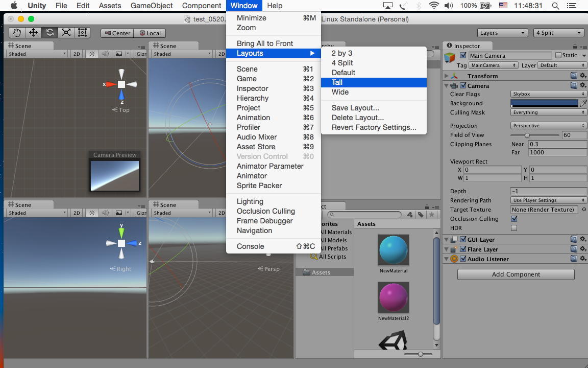Image resolution: width=588 pixels, height=368 pixels.
Task: Select the Rotate tool in toolbar
Action: 50,33
